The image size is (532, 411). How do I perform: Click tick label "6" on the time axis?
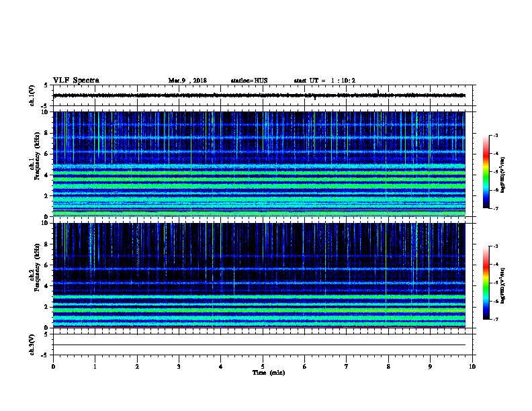click(x=304, y=367)
